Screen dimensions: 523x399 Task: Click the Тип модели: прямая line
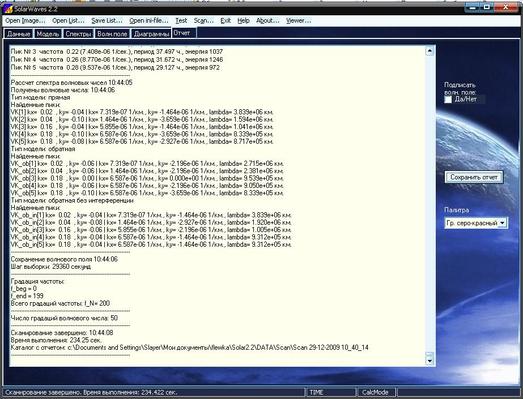40,97
